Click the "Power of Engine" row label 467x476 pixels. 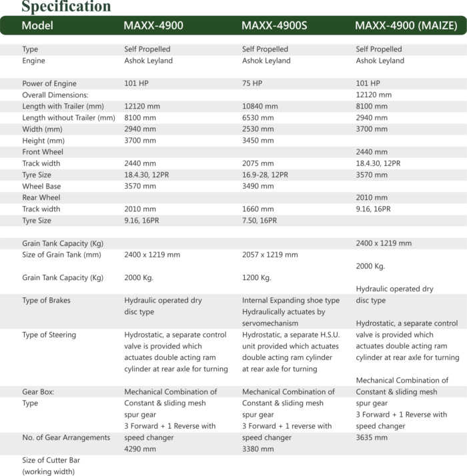49,83
